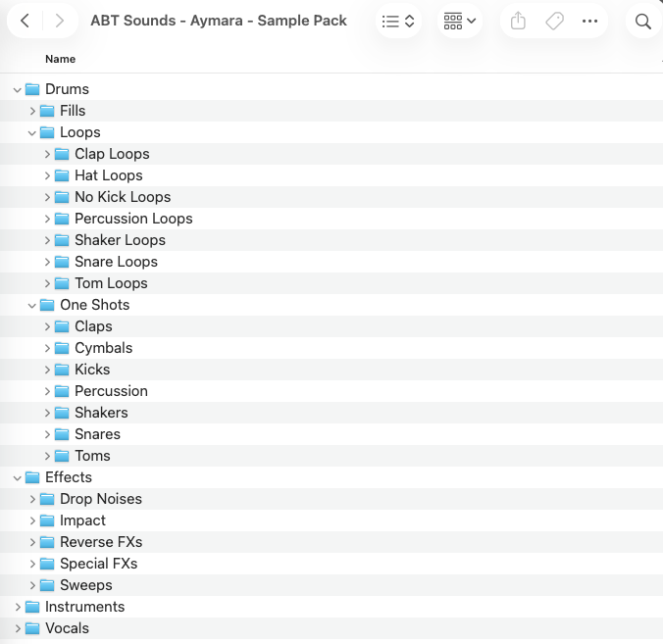Collapse the Loops folder
663x644 pixels.
32,132
